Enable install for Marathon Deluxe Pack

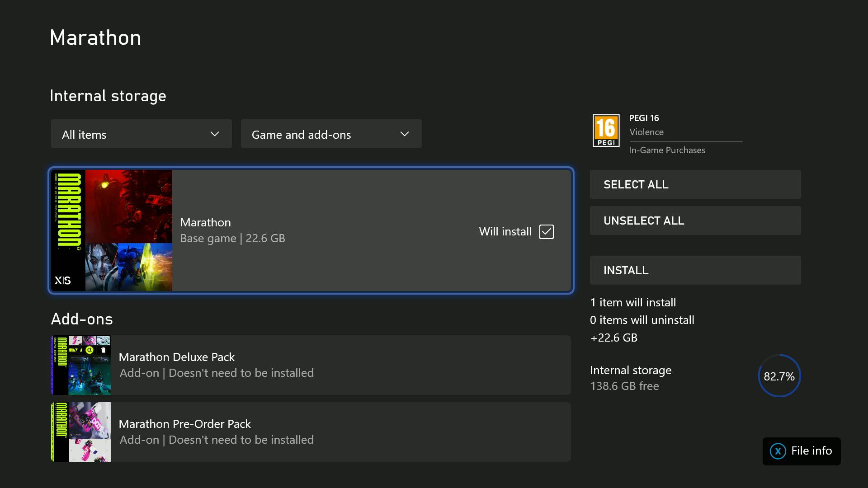[x=310, y=365]
